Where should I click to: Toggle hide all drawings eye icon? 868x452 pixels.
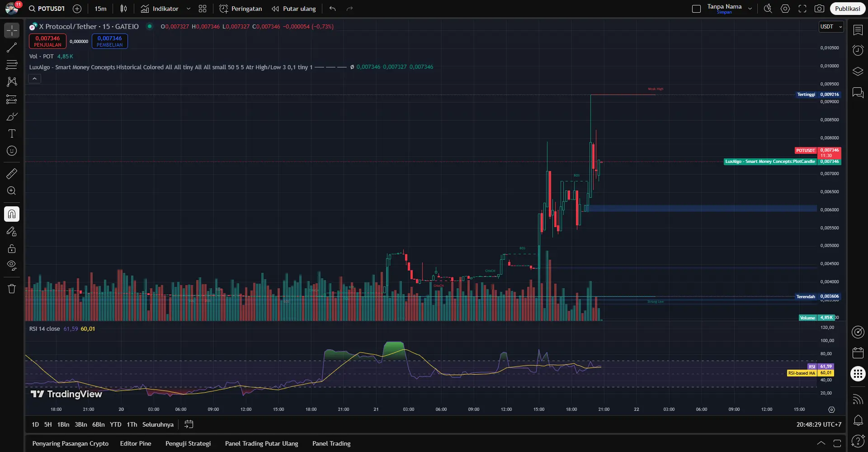tap(12, 266)
